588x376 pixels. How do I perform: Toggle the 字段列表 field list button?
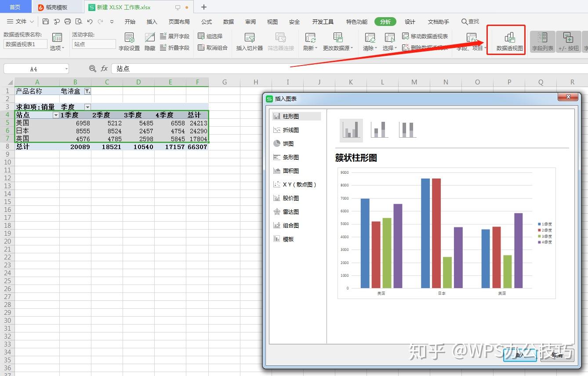click(543, 42)
